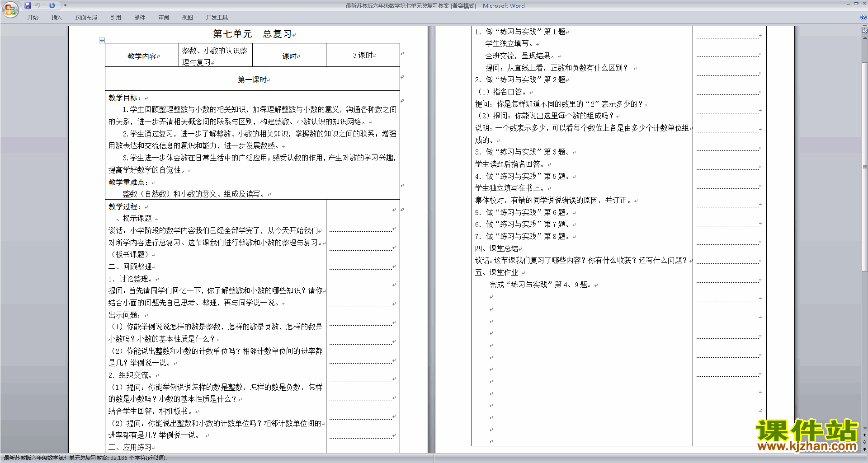Switch to the 开始 ribbon tab
Image resolution: width=868 pixels, height=463 pixels.
pyautogui.click(x=33, y=17)
